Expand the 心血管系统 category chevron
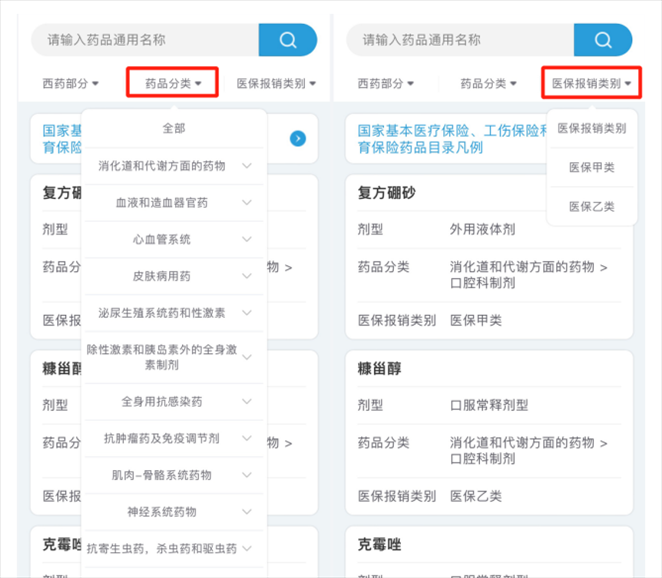 247,239
